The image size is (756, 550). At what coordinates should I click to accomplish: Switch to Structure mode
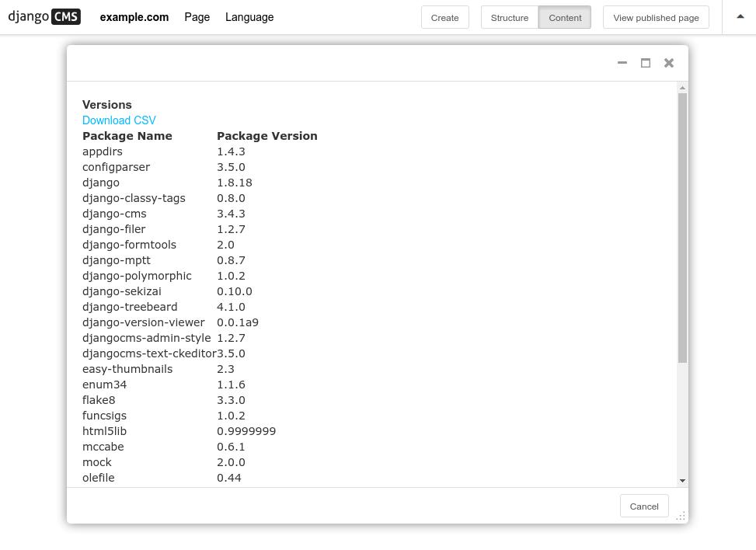coord(510,17)
